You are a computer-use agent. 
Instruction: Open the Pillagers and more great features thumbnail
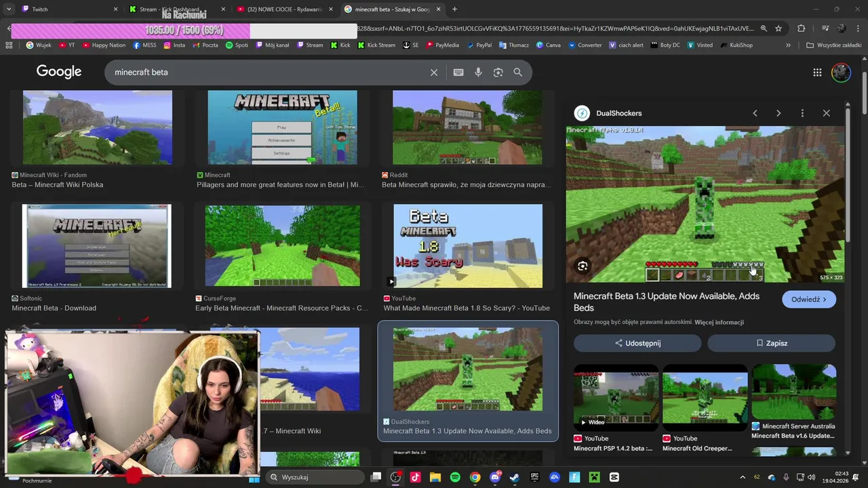click(x=282, y=127)
